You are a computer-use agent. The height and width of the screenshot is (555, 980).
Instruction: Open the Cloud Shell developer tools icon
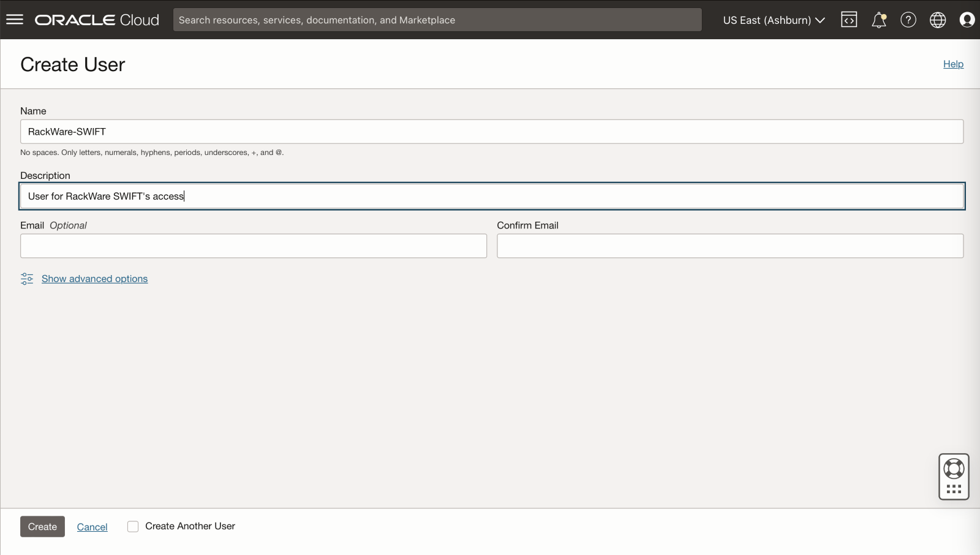click(x=849, y=20)
